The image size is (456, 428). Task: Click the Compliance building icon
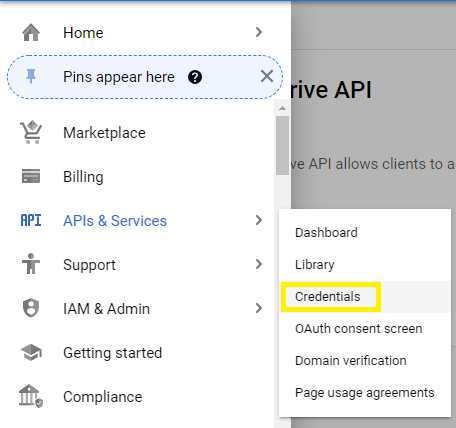[31, 396]
